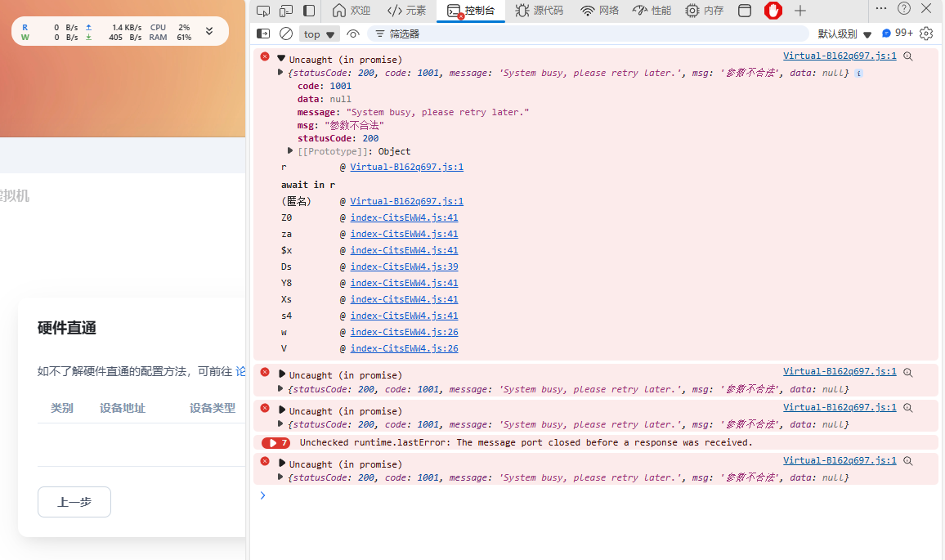Image resolution: width=945 pixels, height=560 pixels.
Task: Open the 欢迎 welcome tab
Action: point(352,11)
